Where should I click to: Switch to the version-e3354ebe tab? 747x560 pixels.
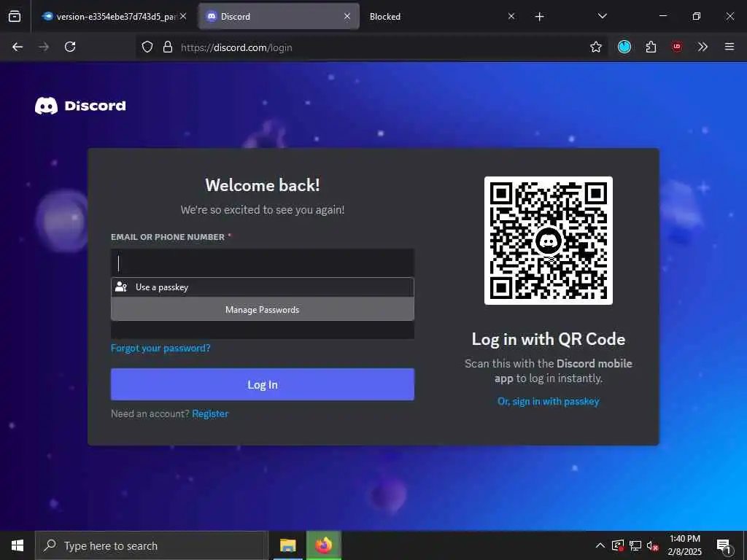115,17
